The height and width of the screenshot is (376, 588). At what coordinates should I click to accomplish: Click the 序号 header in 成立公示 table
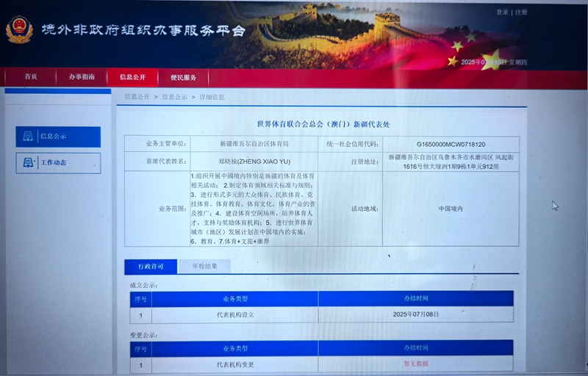pos(140,299)
